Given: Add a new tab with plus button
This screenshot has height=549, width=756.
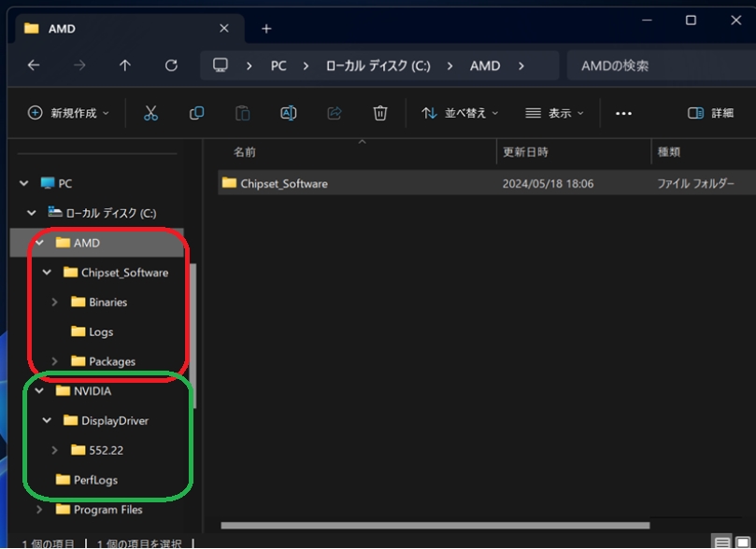Looking at the screenshot, I should [x=266, y=29].
